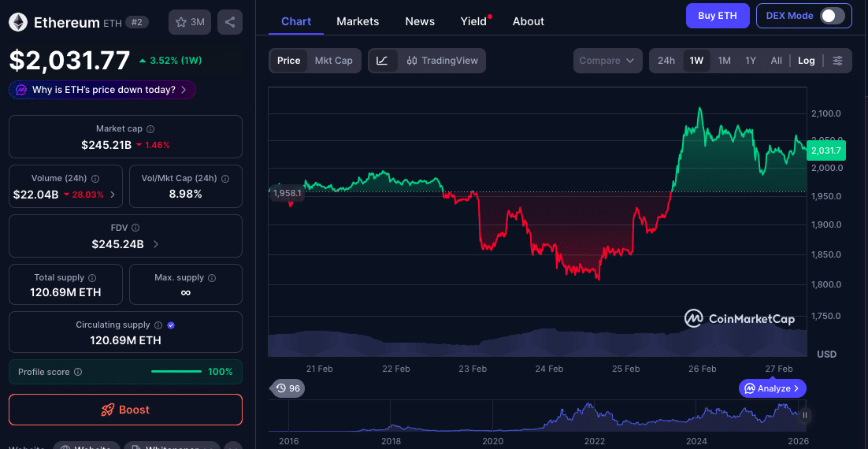The width and height of the screenshot is (868, 449).
Task: Click the 8.98% Vol/Mkt Cap value
Action: coord(185,195)
